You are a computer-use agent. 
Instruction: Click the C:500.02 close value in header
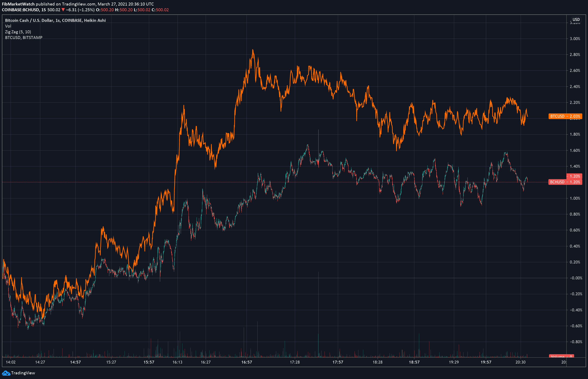[160, 10]
